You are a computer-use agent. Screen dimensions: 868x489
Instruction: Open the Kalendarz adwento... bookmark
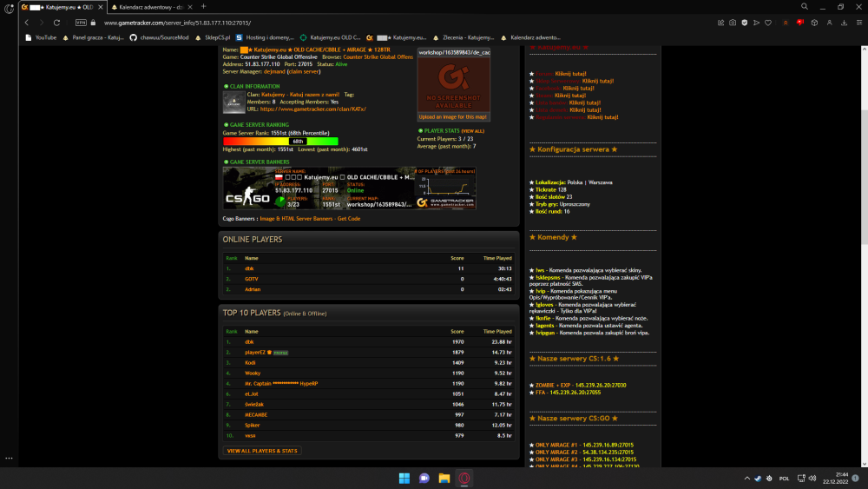tap(530, 37)
